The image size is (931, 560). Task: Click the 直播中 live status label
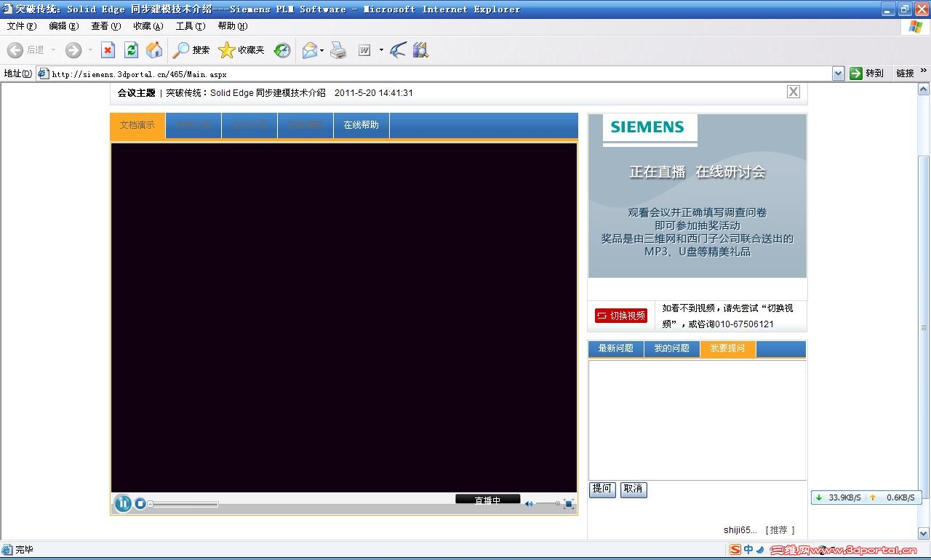pos(487,500)
